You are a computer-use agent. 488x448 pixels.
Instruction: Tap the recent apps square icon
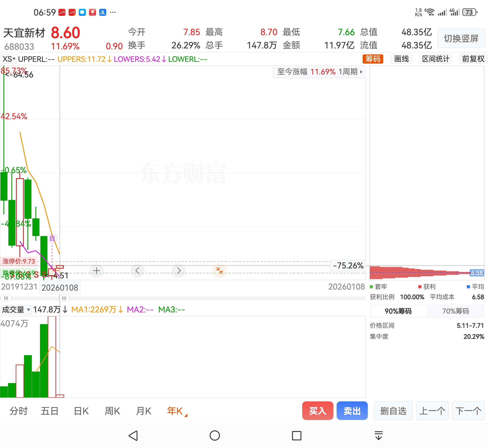[x=296, y=436]
